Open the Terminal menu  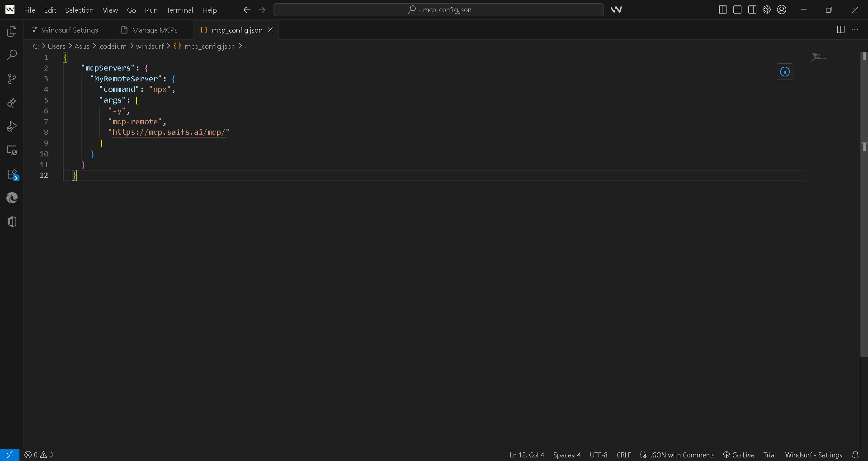tap(179, 10)
